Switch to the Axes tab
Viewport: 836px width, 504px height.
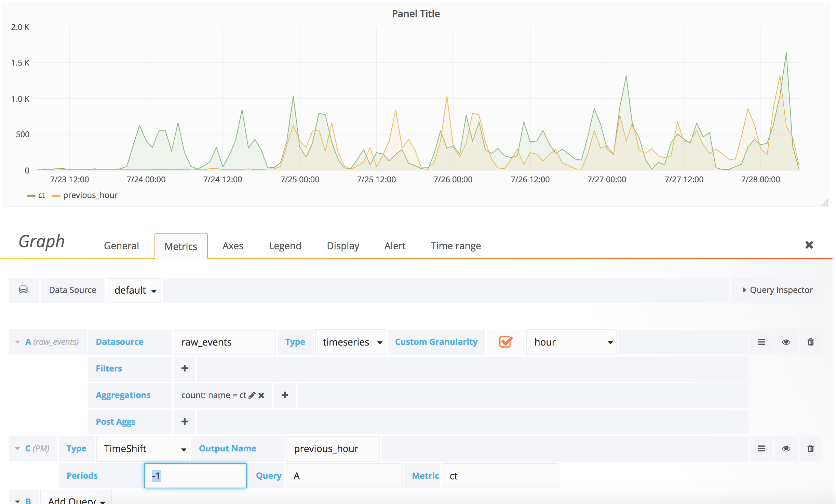pos(233,246)
